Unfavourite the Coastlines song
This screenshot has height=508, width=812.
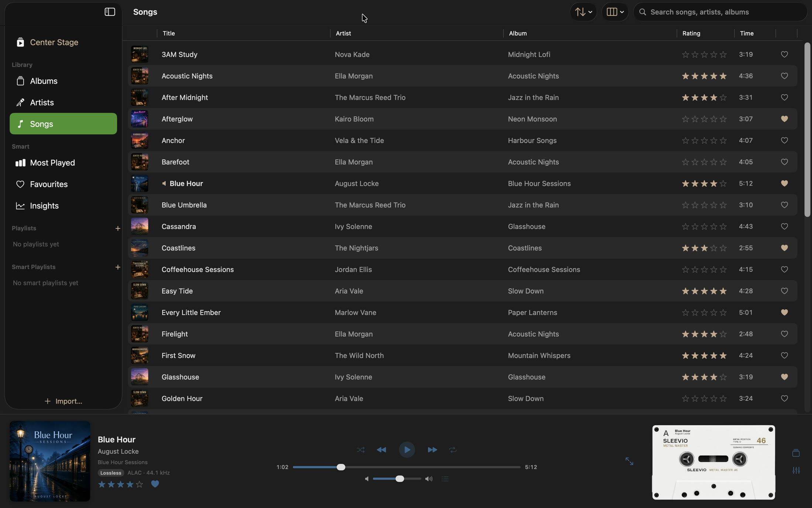click(x=784, y=248)
